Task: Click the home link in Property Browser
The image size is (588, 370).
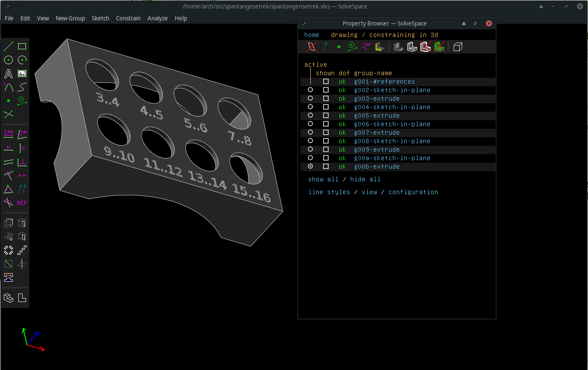Action: pyautogui.click(x=312, y=35)
